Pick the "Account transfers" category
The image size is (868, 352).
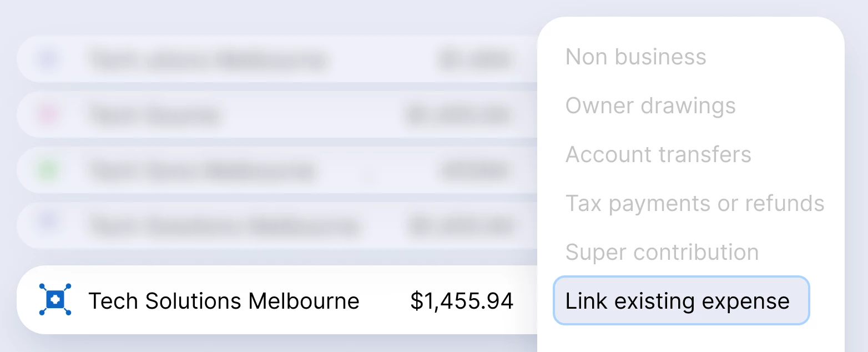(658, 155)
